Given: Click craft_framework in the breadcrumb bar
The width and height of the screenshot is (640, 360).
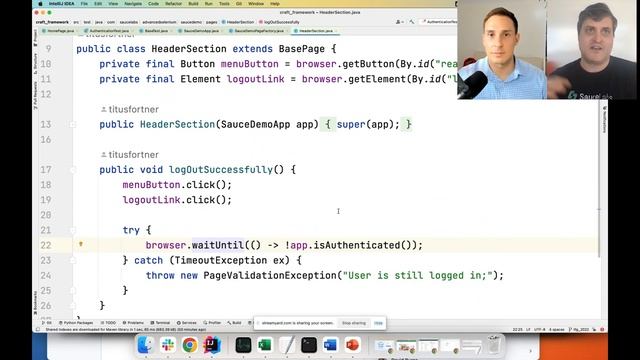Looking at the screenshot, I should 52,22.
